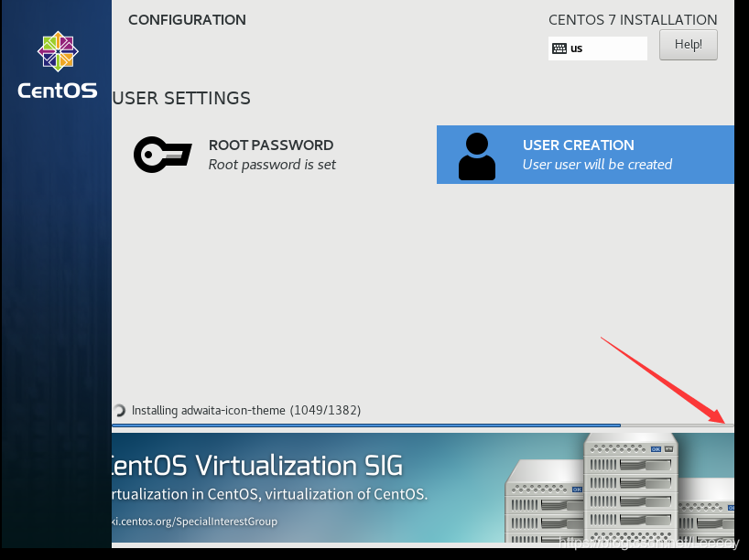749x560 pixels.
Task: Click the wiki.centos.org SpecialInterestGroup link text
Action: 194,522
